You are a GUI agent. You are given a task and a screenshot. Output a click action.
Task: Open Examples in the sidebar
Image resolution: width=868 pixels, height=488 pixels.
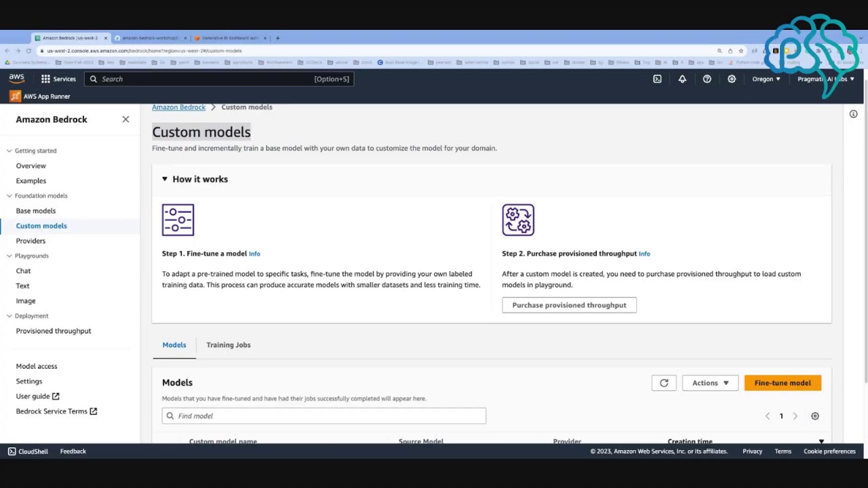tap(31, 181)
